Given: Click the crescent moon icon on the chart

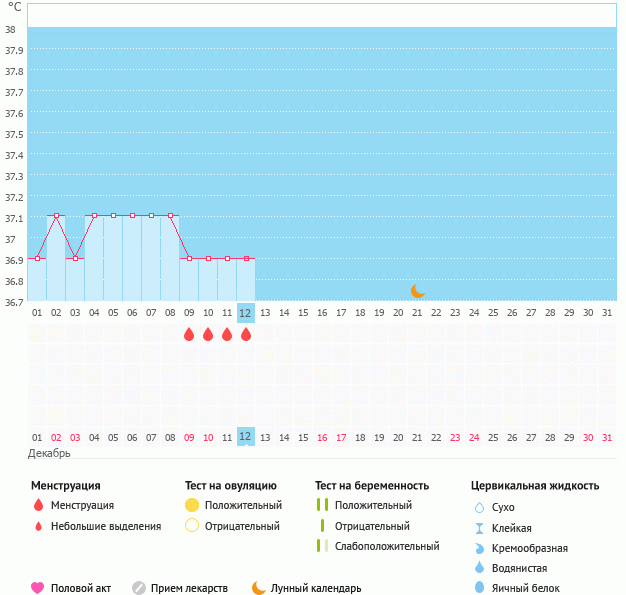Looking at the screenshot, I should 418,291.
